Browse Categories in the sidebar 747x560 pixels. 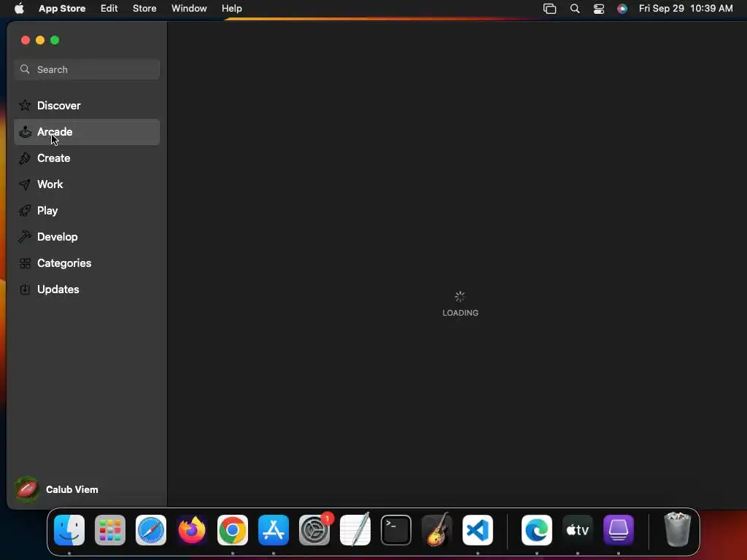[x=87, y=262]
